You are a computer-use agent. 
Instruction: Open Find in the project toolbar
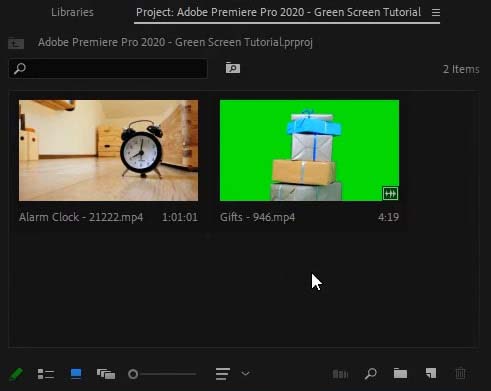370,374
